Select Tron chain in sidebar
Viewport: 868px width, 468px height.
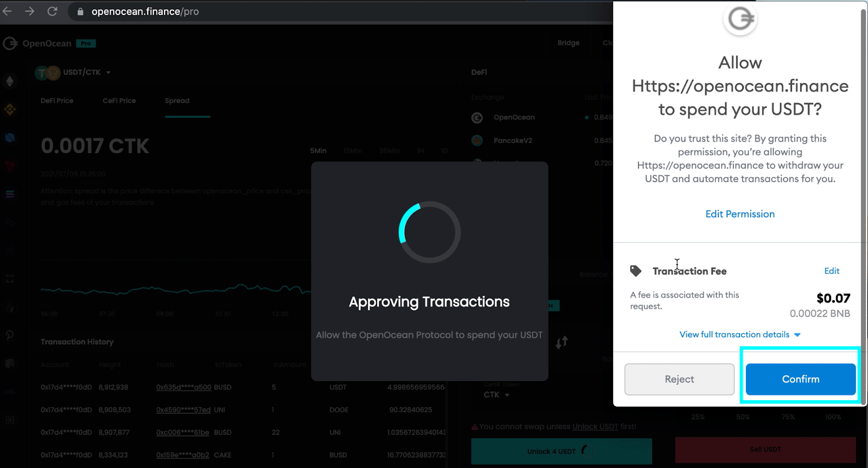(10, 166)
